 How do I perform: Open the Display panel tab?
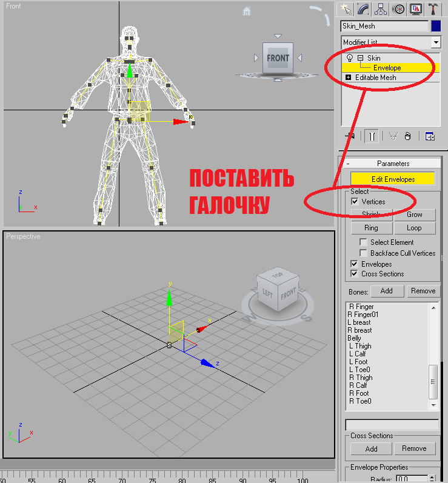[x=416, y=9]
